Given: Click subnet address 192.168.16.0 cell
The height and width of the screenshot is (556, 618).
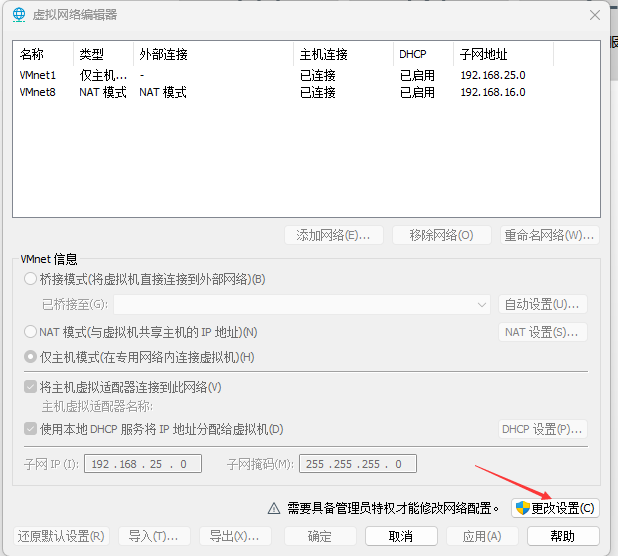Looking at the screenshot, I should pyautogui.click(x=493, y=92).
